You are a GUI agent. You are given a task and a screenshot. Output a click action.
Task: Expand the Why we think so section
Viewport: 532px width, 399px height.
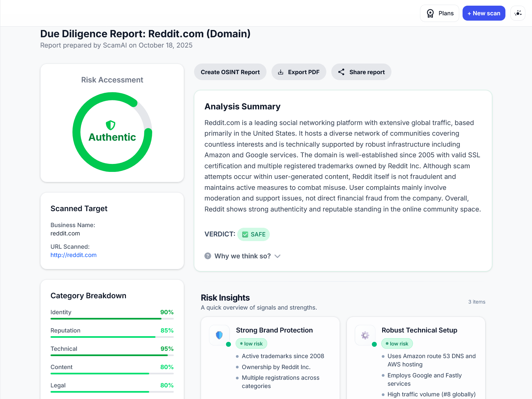point(242,256)
